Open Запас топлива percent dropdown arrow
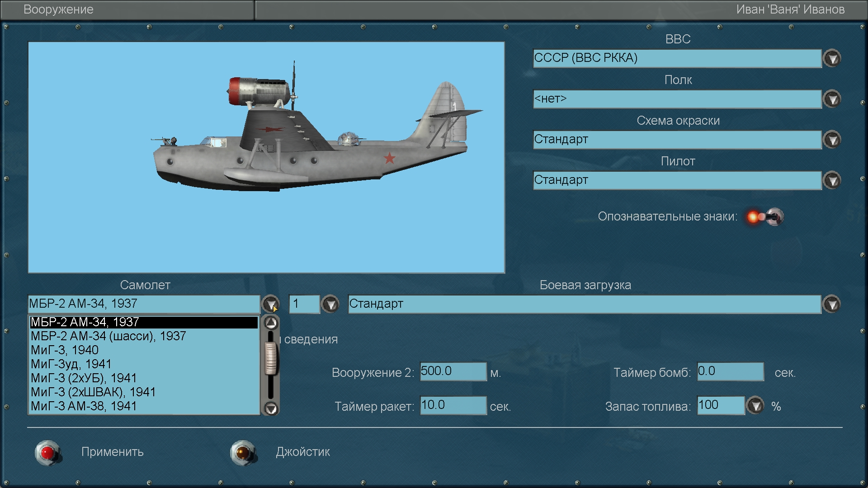The height and width of the screenshot is (488, 868). (755, 406)
